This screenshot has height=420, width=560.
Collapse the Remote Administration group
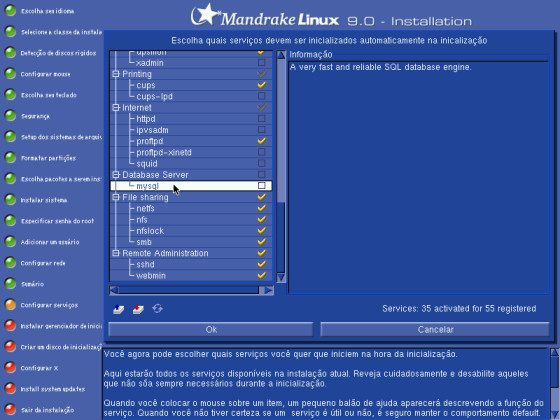(x=116, y=253)
